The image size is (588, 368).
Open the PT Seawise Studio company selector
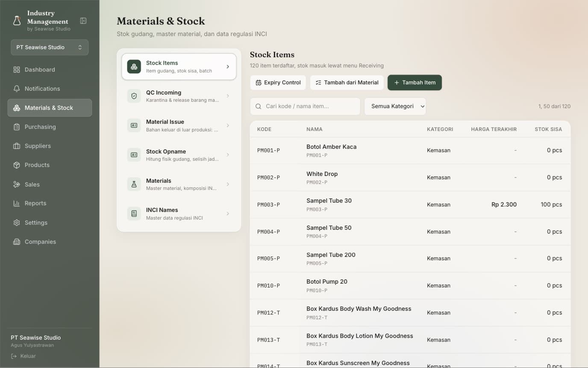(x=50, y=47)
